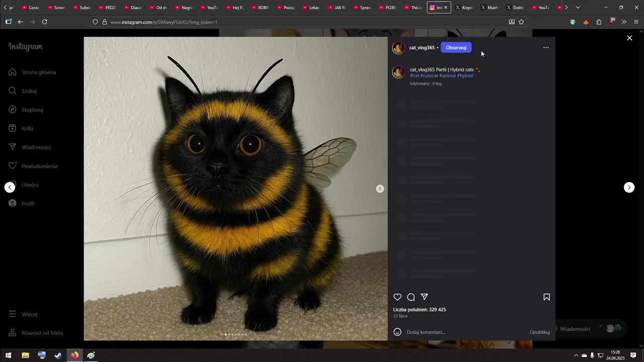The image size is (644, 362).
Task: Like the post with the heart icon
Action: tap(397, 297)
